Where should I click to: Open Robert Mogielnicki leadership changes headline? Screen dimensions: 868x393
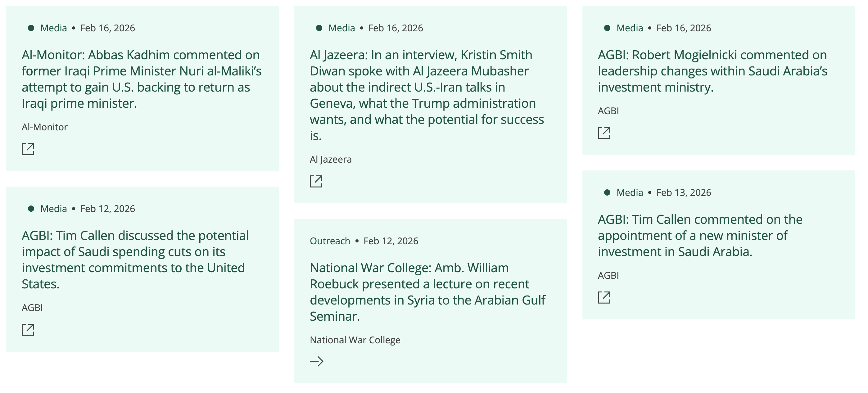(712, 71)
